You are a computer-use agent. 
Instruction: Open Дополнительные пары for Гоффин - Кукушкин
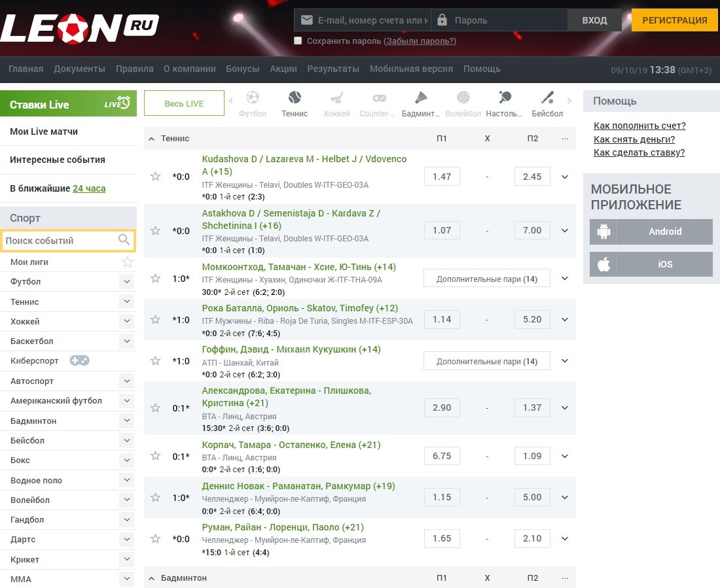point(487,361)
